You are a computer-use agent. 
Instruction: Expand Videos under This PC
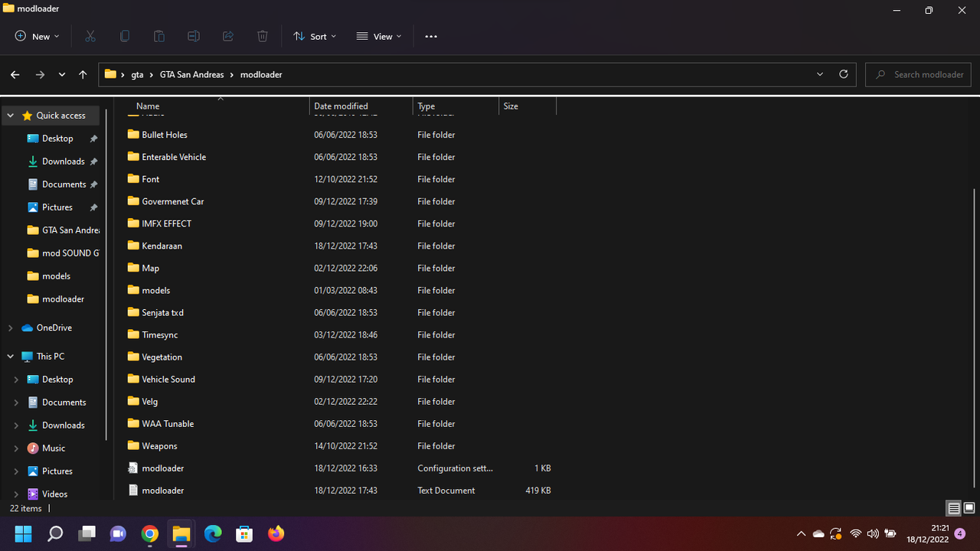coord(16,494)
